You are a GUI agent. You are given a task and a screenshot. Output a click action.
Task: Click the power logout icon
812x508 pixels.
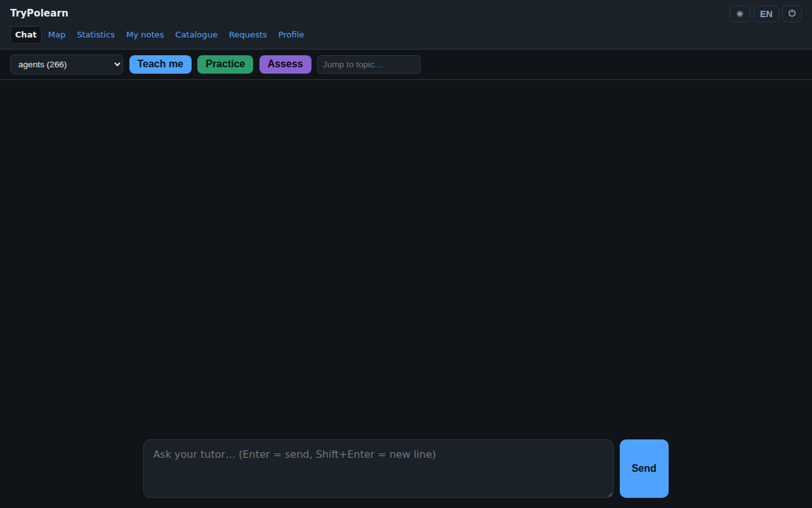(x=792, y=14)
